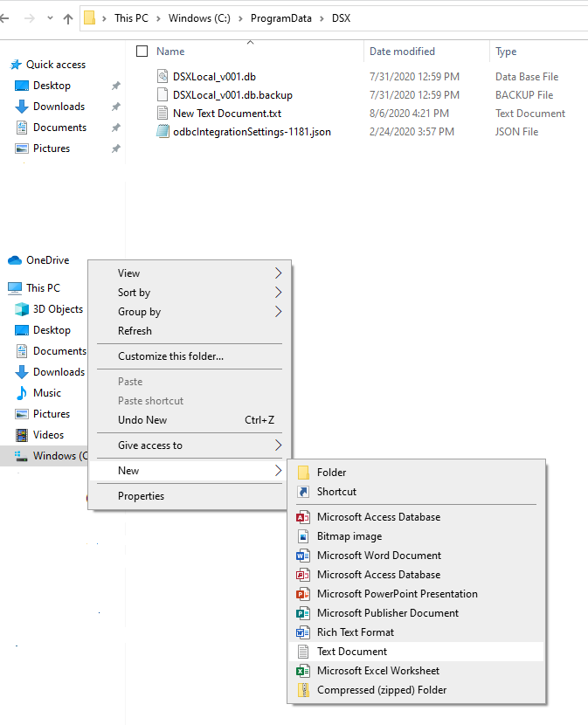This screenshot has width=588, height=725.
Task: Open pinned Pictures under Quick access
Action: (x=52, y=148)
